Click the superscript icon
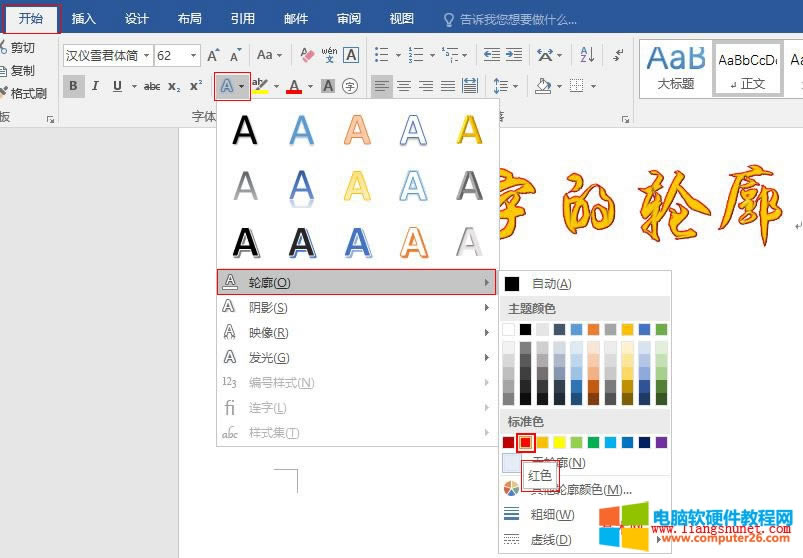This screenshot has height=558, width=803. click(196, 87)
